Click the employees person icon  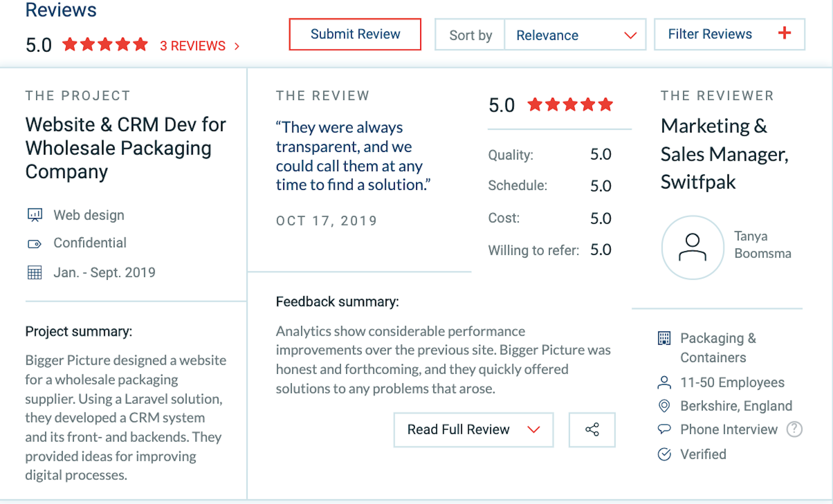click(664, 382)
